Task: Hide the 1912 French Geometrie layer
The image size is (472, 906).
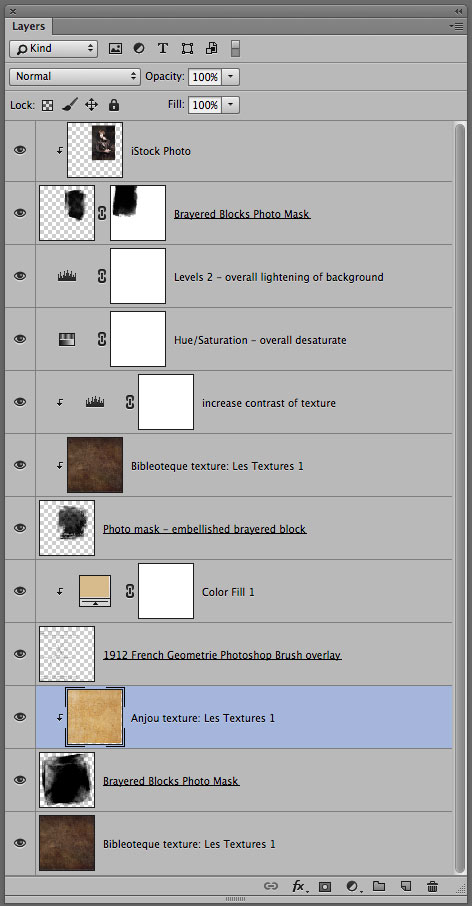Action: point(20,654)
